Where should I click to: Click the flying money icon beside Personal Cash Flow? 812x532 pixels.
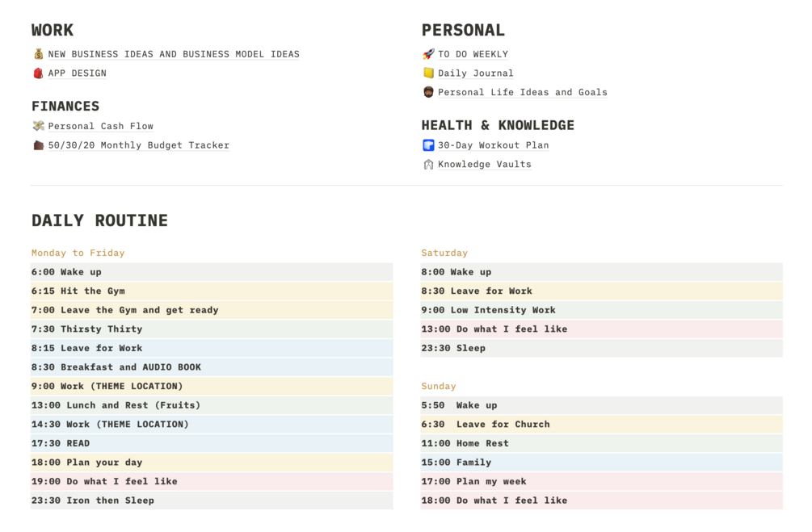tap(38, 126)
